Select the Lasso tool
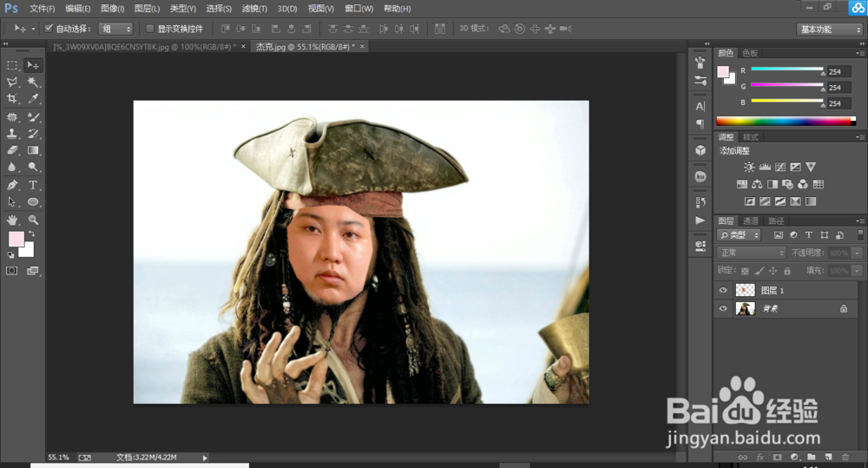This screenshot has width=868, height=468. (x=12, y=82)
